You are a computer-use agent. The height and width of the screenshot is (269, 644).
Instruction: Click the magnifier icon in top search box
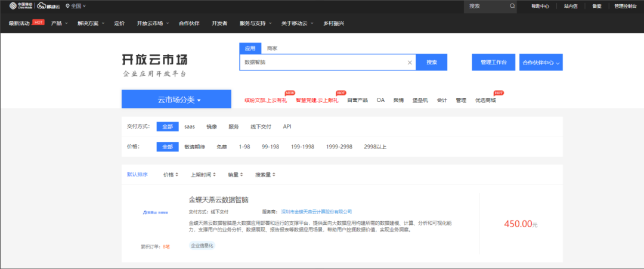[x=512, y=6]
